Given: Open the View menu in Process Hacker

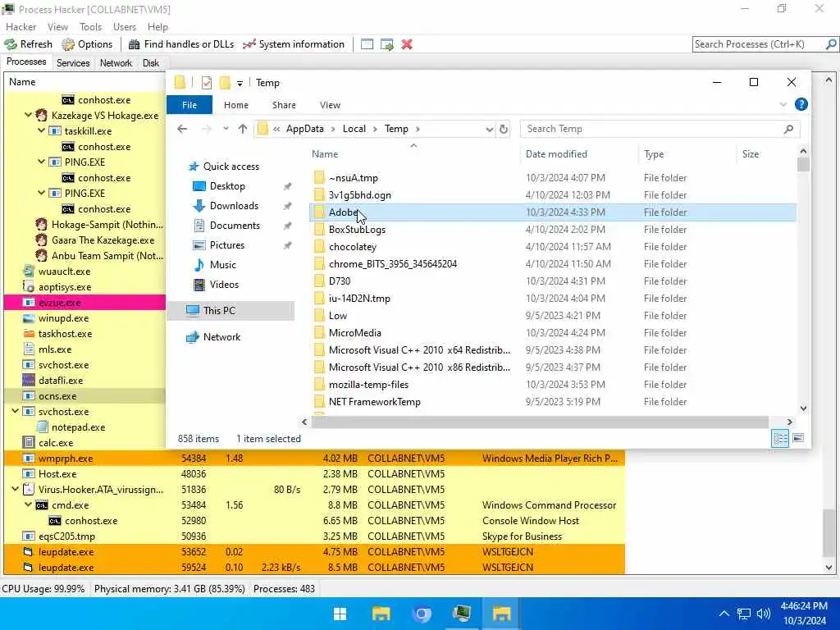Looking at the screenshot, I should 57,27.
